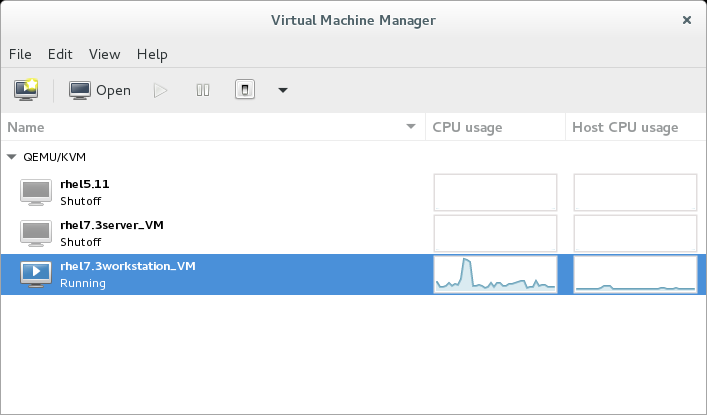707x415 pixels.
Task: Select the rhel5.11 virtual machine
Action: pos(354,193)
